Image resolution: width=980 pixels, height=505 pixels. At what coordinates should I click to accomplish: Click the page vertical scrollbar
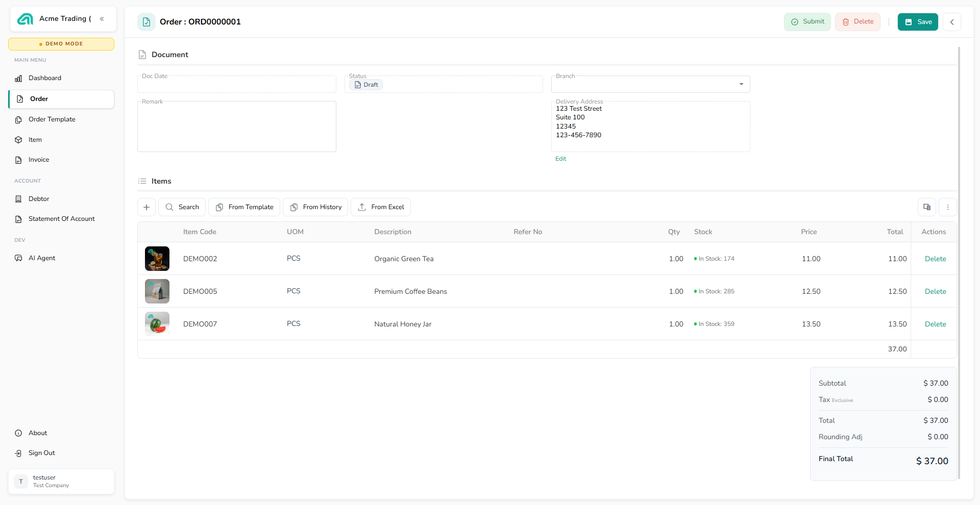(959, 263)
